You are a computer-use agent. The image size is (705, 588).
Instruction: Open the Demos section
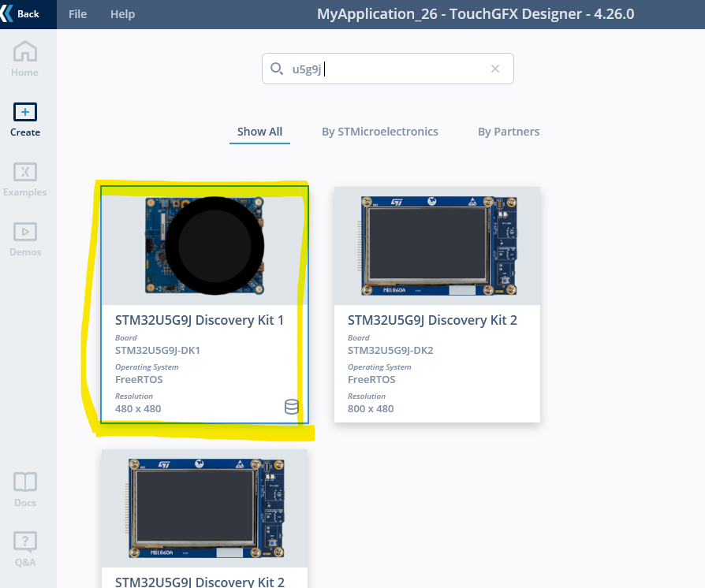click(24, 237)
